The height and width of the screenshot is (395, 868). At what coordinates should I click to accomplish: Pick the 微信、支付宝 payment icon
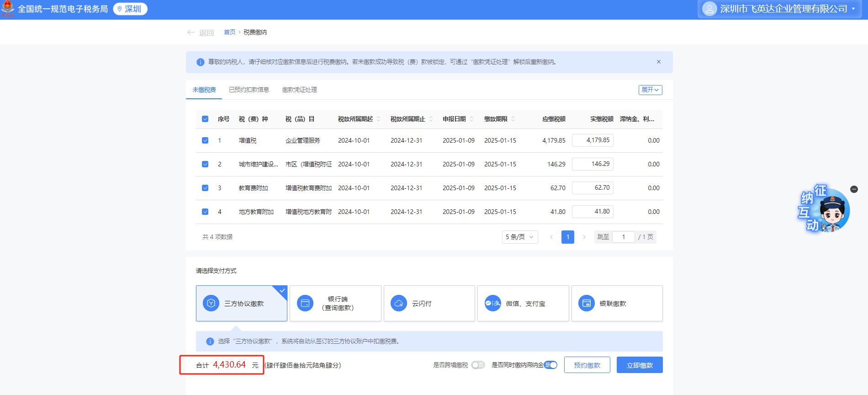(x=493, y=303)
